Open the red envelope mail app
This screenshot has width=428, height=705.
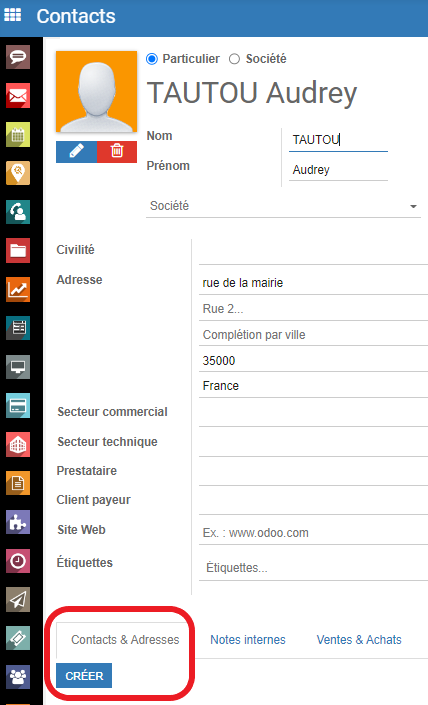[x=18, y=95]
